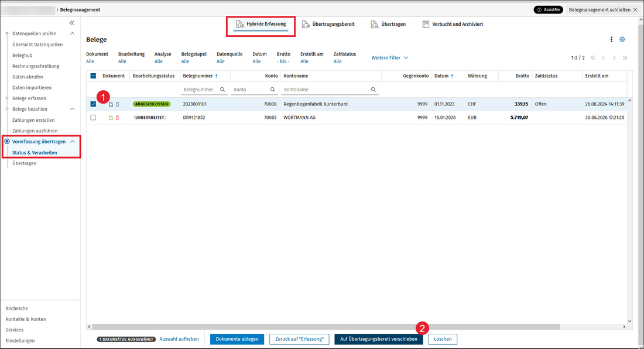This screenshot has height=349, width=644.
Task: Open the Zahlstatus filter dropdown
Action: (x=338, y=61)
